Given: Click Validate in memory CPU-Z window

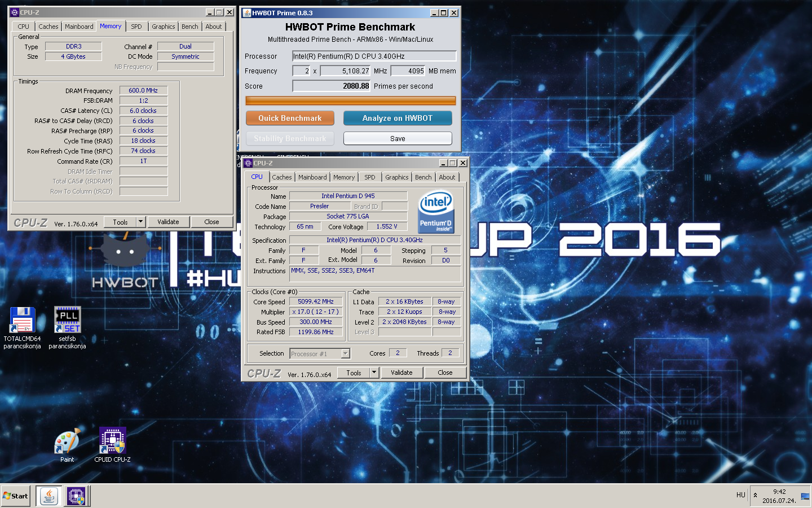Looking at the screenshot, I should [x=168, y=222].
